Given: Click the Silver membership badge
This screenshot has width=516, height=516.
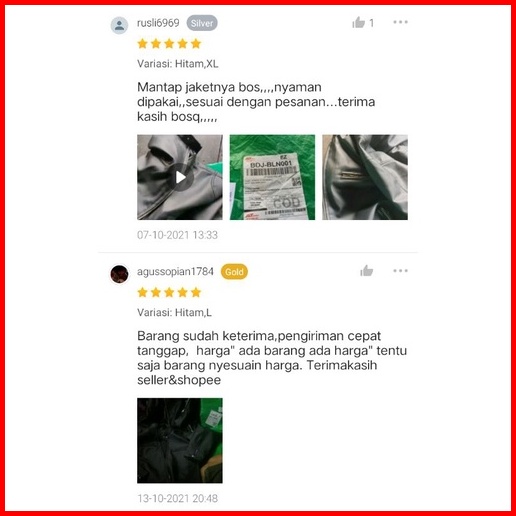Looking at the screenshot, I should pos(202,23).
